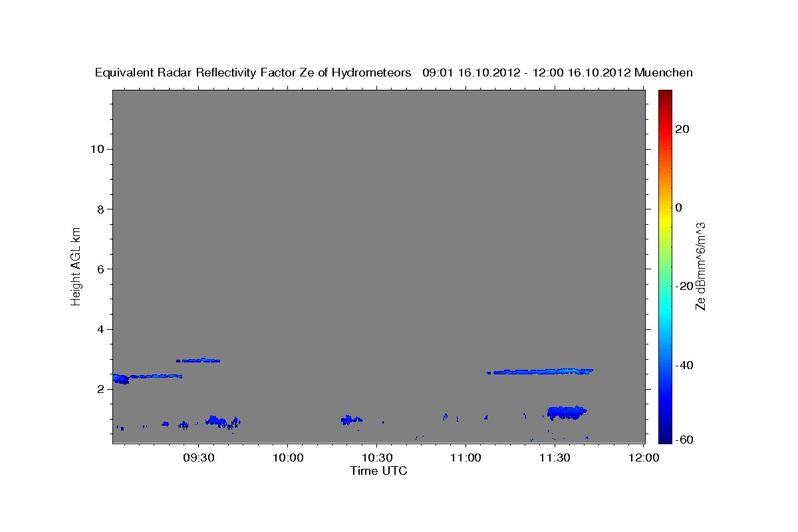Click the colorbar label 'Ze dBmm^6/m^3'
Image resolution: width=798 pixels, height=532 pixels.
[700, 266]
